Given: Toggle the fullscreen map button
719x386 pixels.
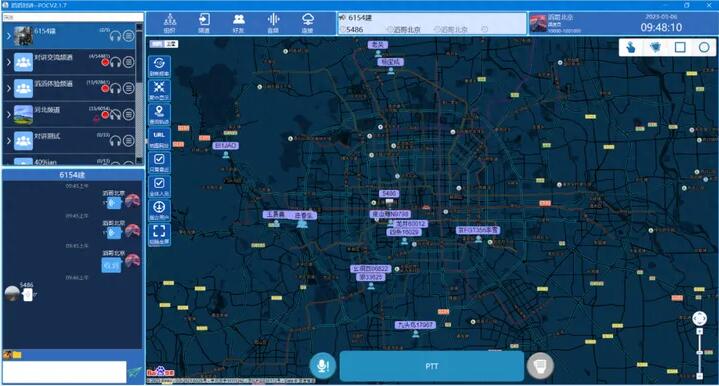Looking at the screenshot, I should pyautogui.click(x=159, y=234).
